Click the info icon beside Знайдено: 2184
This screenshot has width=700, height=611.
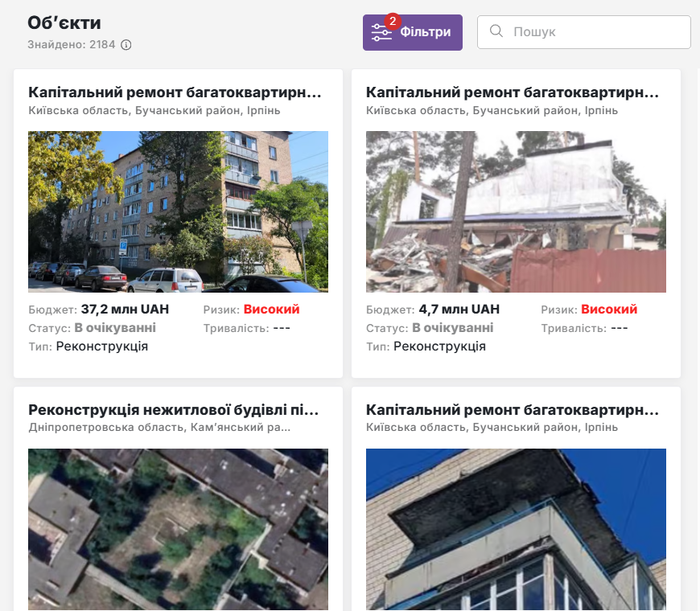tap(126, 45)
